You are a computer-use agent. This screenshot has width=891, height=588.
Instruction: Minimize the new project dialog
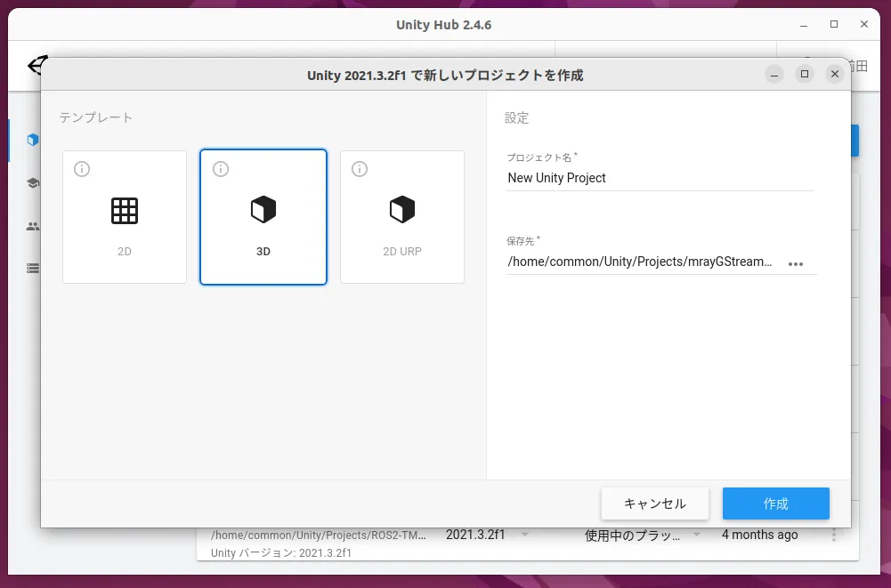coord(774,74)
